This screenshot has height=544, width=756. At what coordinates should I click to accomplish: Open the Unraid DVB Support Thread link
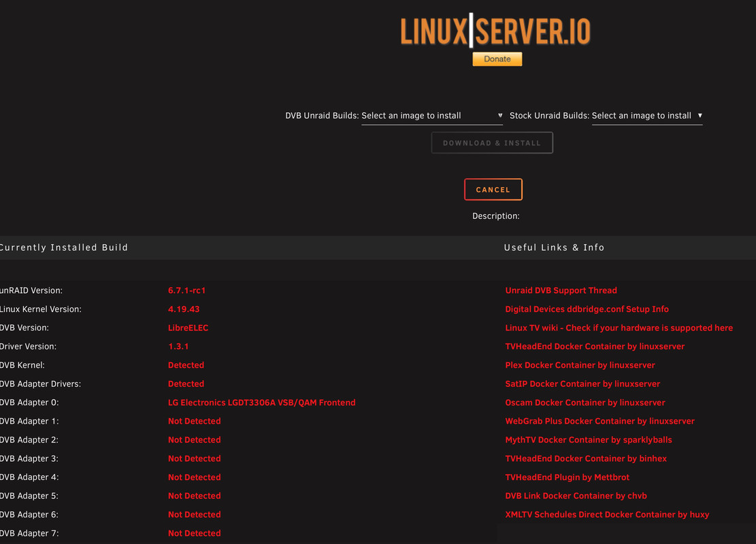click(561, 290)
